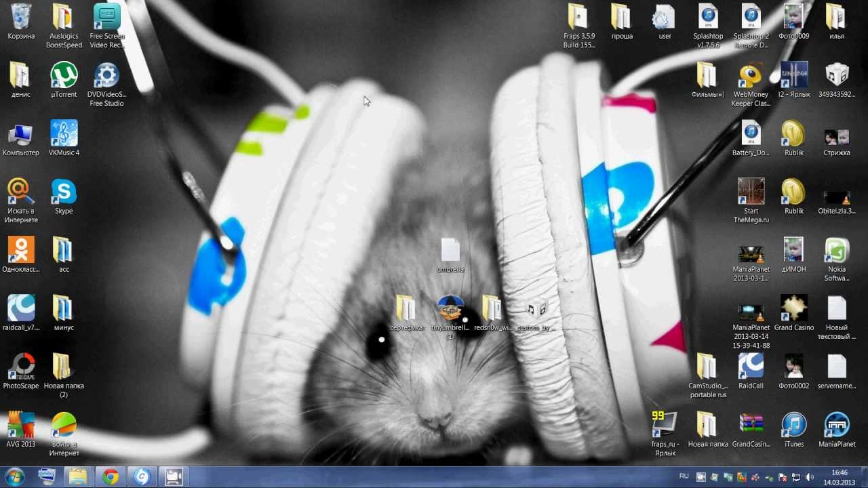The image size is (868, 488).
Task: Open the проша folder
Action: coord(622,22)
